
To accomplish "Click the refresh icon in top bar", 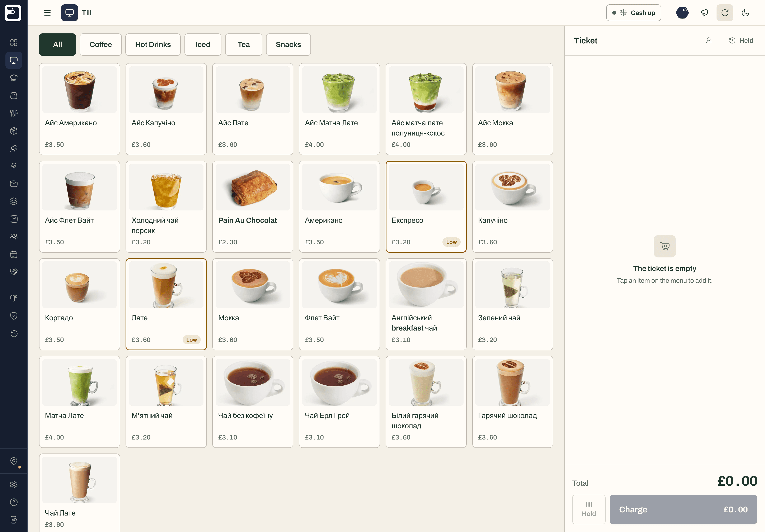I will pyautogui.click(x=725, y=13).
